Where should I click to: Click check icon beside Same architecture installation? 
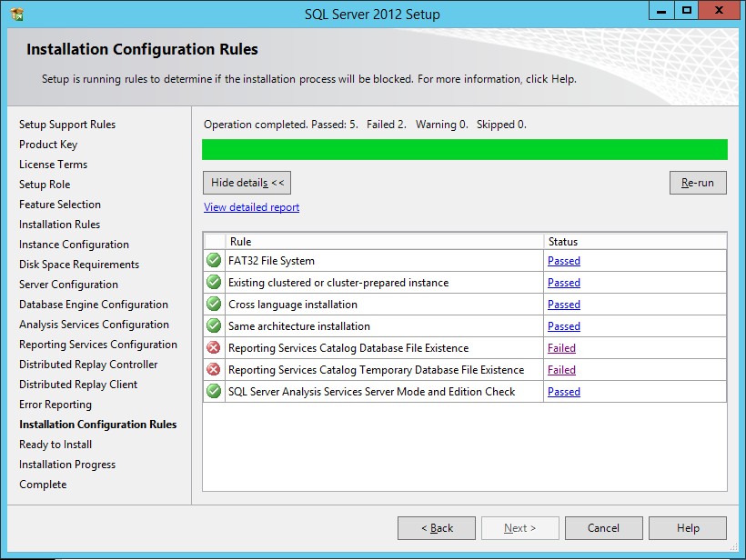(x=214, y=326)
